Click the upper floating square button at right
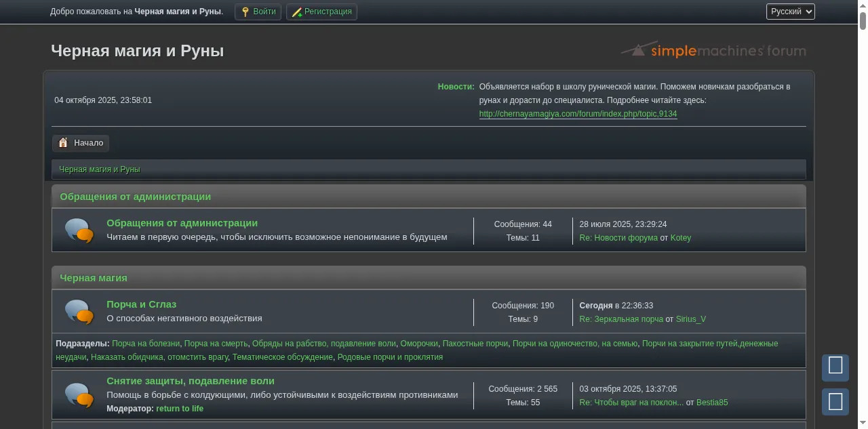The width and height of the screenshot is (868, 429). pos(835,367)
